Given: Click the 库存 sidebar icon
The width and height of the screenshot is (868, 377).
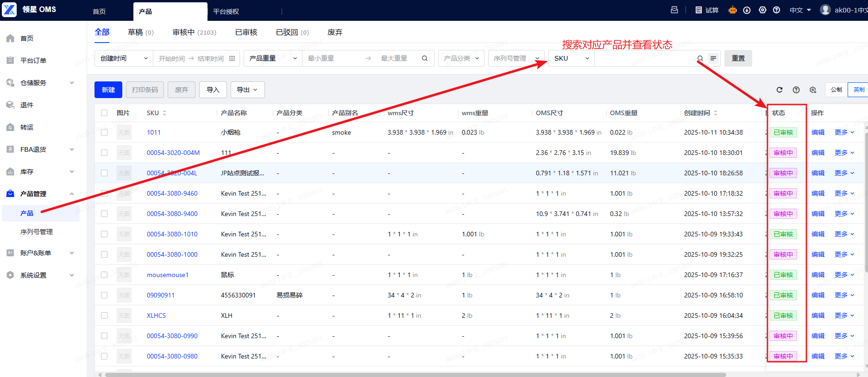Looking at the screenshot, I should (10, 172).
